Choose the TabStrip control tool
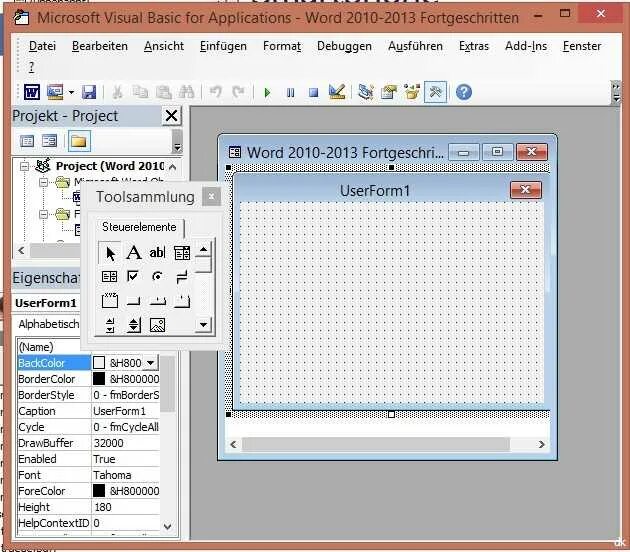This screenshot has width=630, height=552. [x=158, y=301]
